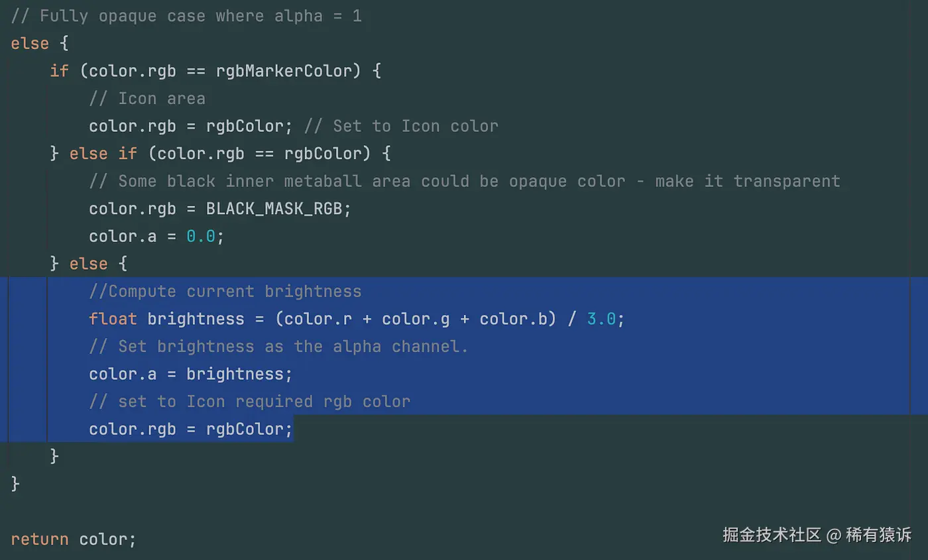Click the "Set to Icon color" comment
The image size is (928, 560).
click(x=401, y=126)
